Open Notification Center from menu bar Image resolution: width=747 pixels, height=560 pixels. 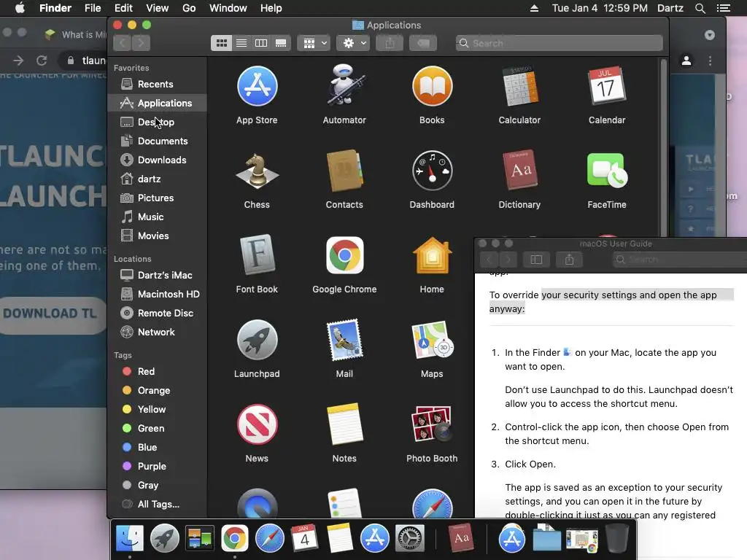723,8
